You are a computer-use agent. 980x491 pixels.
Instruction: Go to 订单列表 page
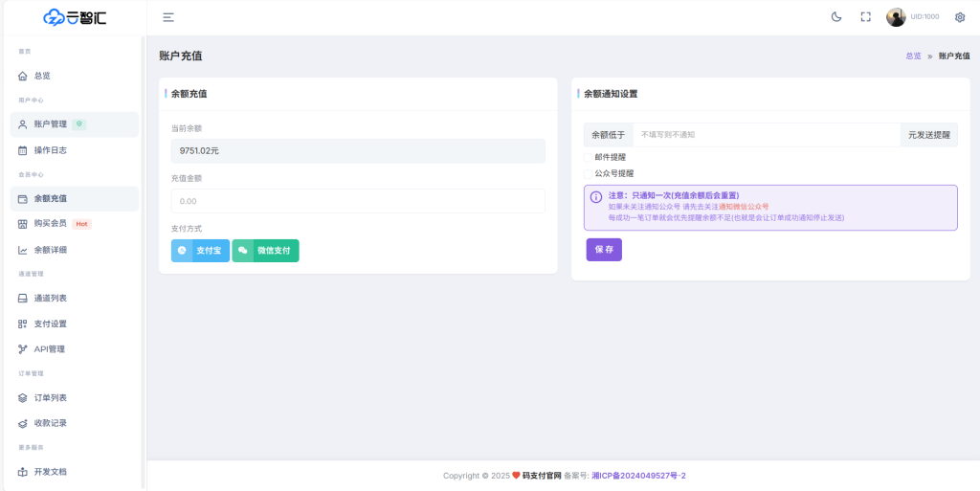[75, 398]
